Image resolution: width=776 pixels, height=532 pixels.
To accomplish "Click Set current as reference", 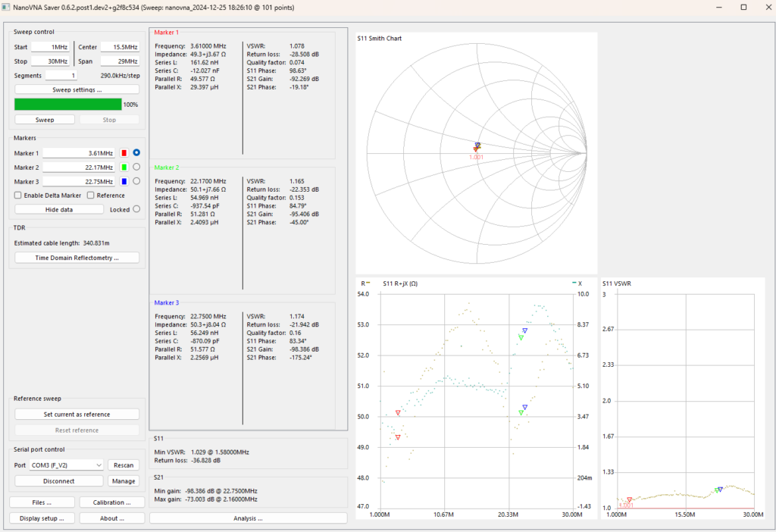I will pyautogui.click(x=77, y=415).
